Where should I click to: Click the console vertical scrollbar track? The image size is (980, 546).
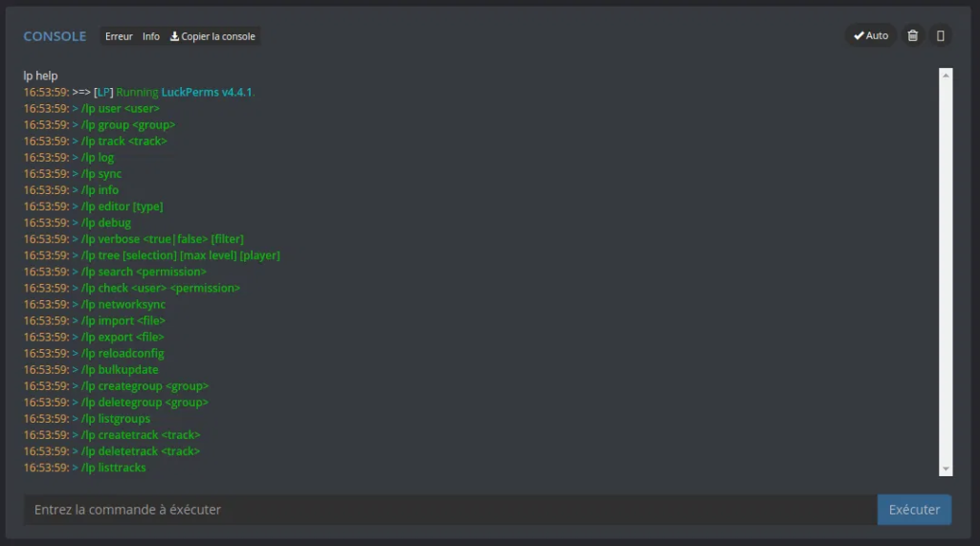click(x=946, y=287)
